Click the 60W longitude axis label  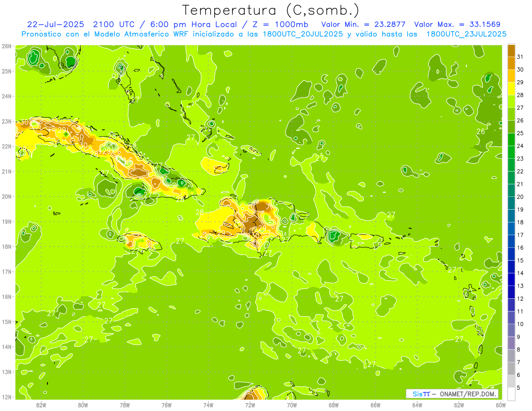pos(501,405)
